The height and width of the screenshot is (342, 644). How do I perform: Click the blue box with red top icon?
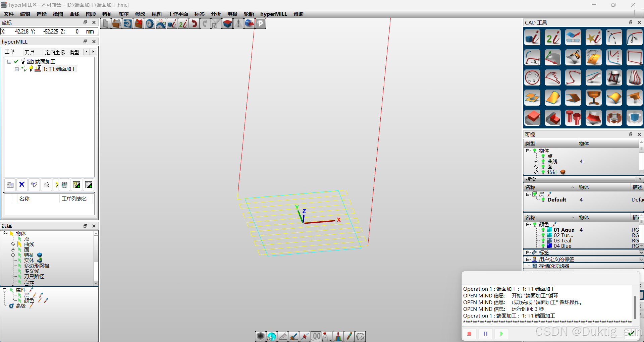227,24
